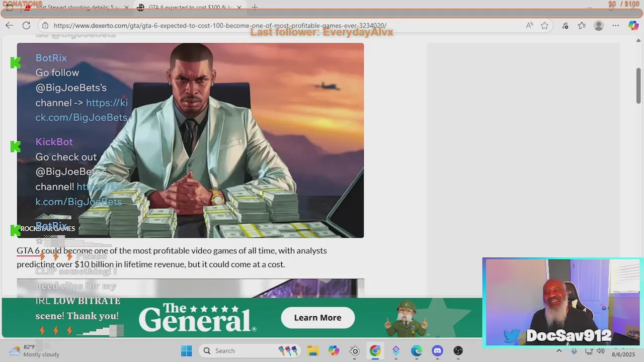
Task: Open the Windows Start menu
Action: click(x=186, y=351)
